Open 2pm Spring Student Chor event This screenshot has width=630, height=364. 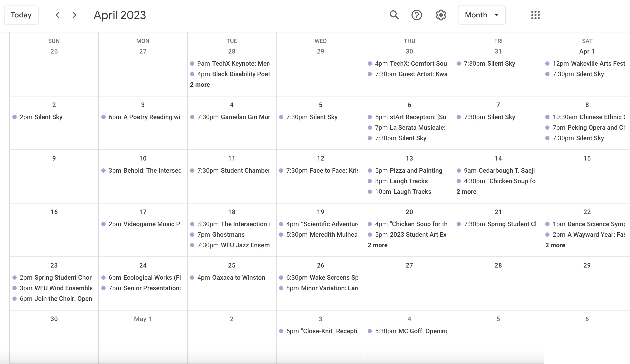[52, 278]
